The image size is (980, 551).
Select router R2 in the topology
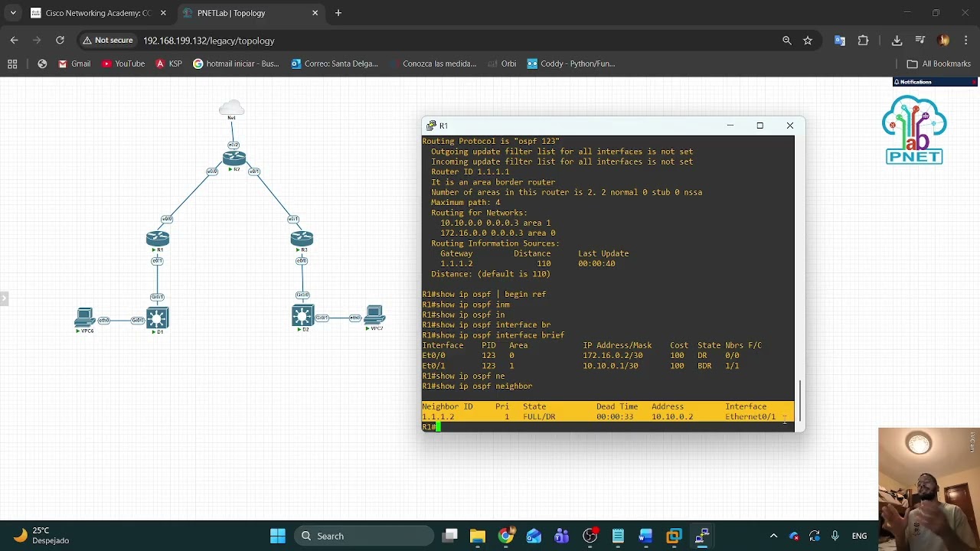tap(234, 158)
